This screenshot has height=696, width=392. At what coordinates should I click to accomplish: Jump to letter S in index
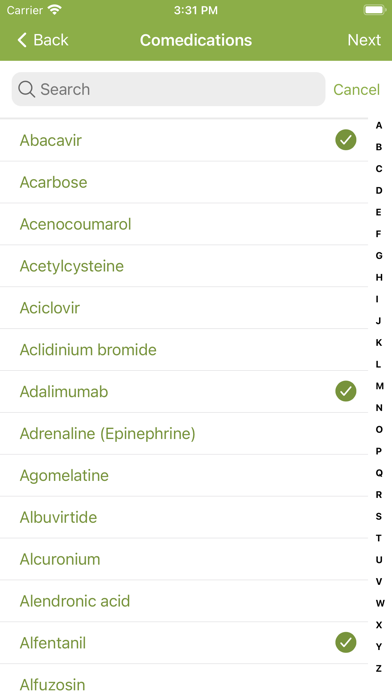pyautogui.click(x=379, y=516)
